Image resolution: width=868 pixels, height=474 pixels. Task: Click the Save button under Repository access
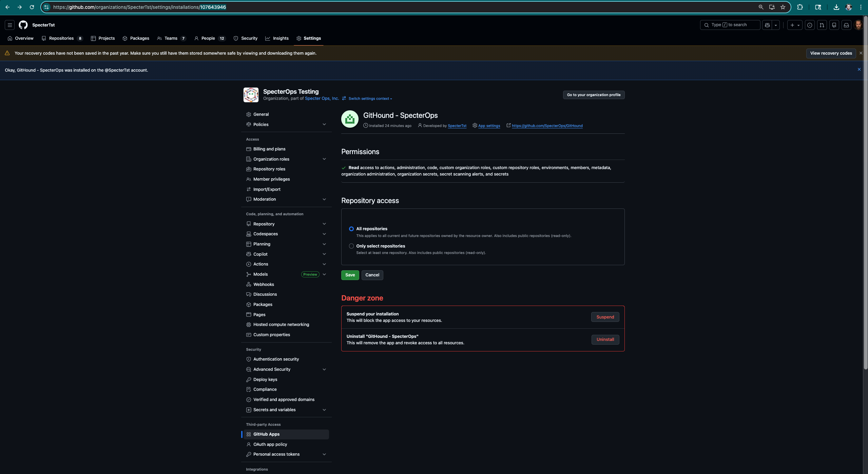pos(350,275)
